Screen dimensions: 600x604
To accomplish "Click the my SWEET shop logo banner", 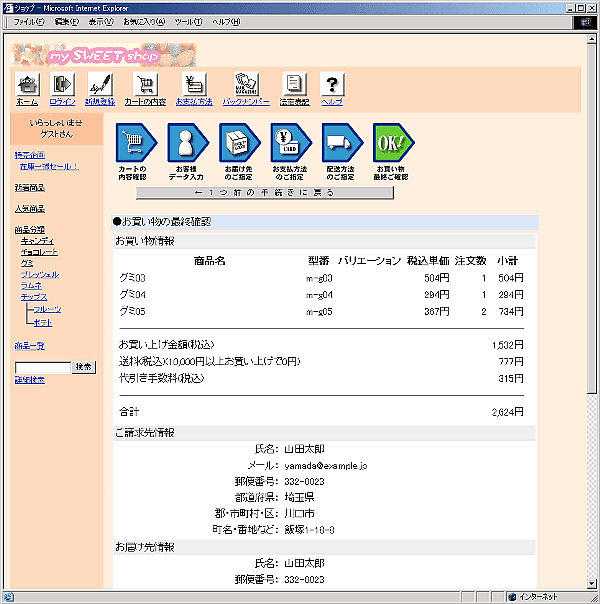I will point(104,55).
